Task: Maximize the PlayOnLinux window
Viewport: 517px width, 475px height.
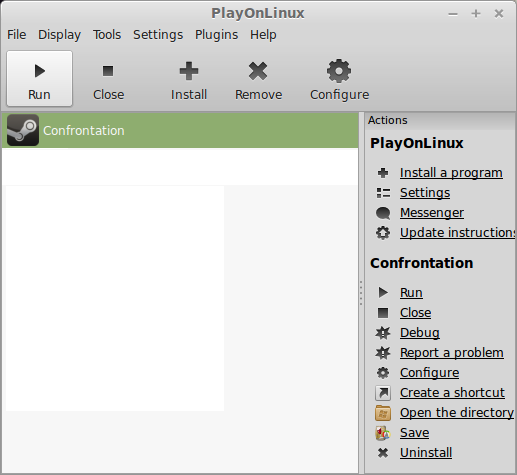Action: (x=476, y=14)
